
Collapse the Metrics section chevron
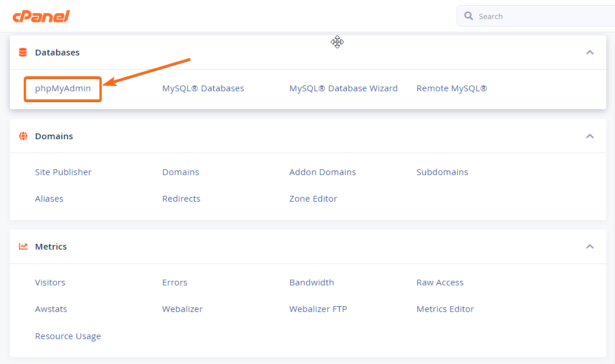click(x=590, y=246)
